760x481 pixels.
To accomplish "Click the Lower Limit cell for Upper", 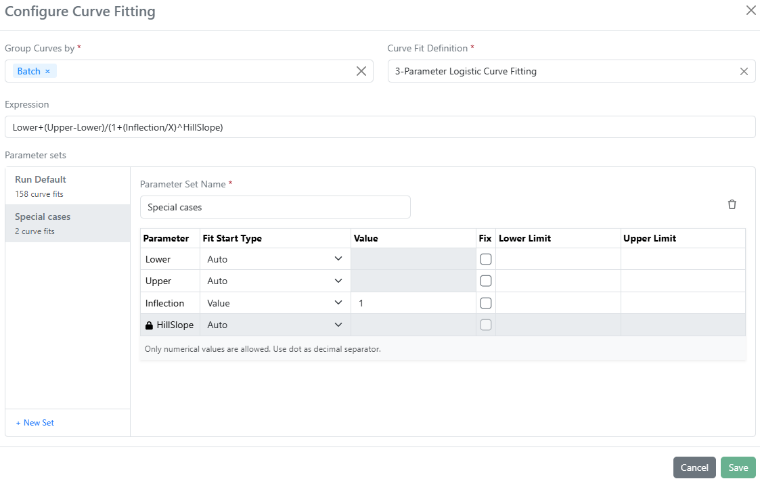I will click(x=558, y=281).
